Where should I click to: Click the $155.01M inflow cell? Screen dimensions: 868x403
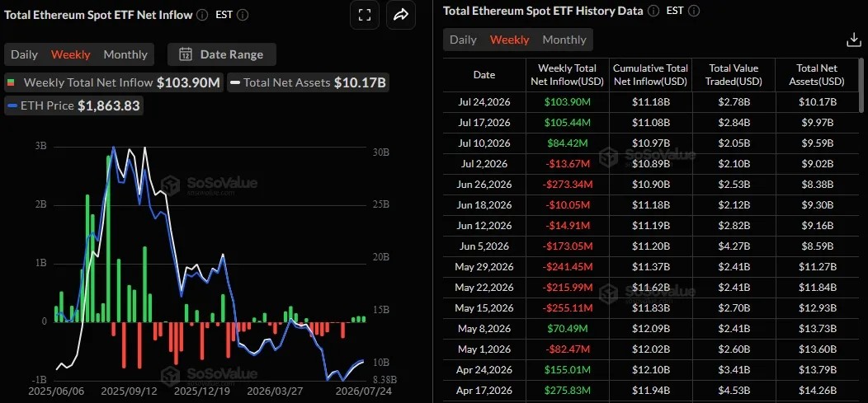[568, 369]
